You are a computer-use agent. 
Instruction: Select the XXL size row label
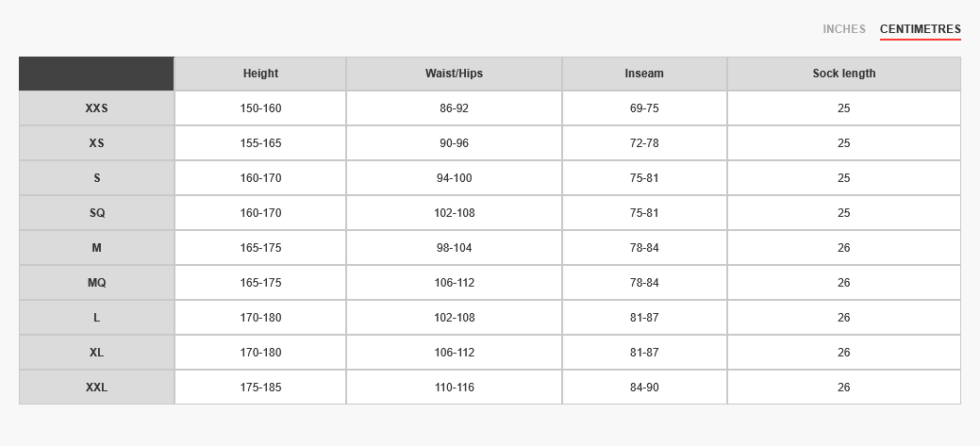point(96,388)
